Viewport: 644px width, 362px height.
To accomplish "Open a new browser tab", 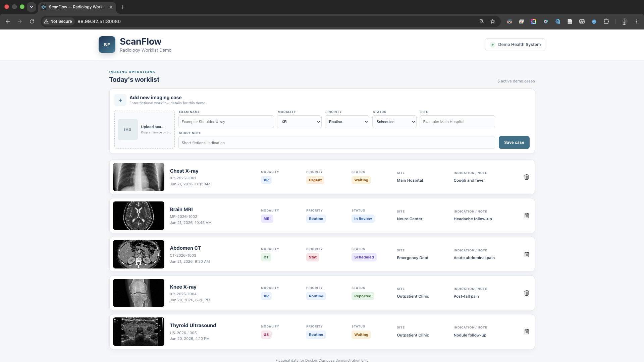I will click(123, 7).
